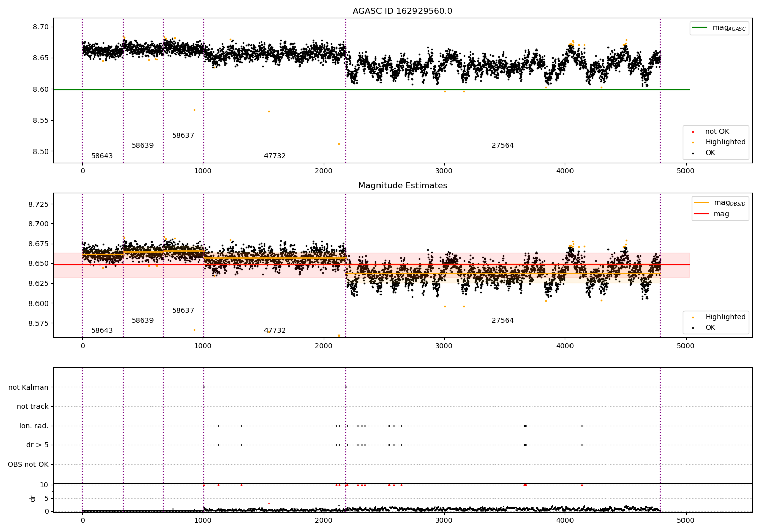Click OBSID label 47732 in Magnitude Estimates plot

(x=275, y=331)
